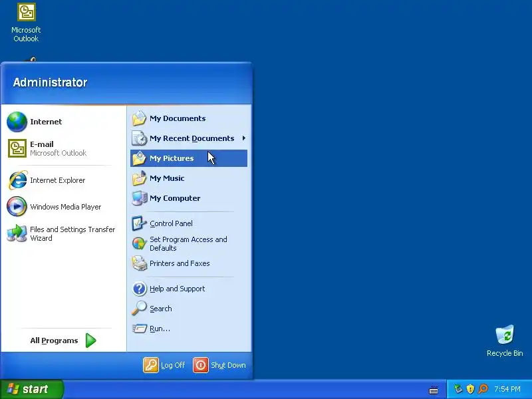Click the Administrator user name header

point(51,82)
